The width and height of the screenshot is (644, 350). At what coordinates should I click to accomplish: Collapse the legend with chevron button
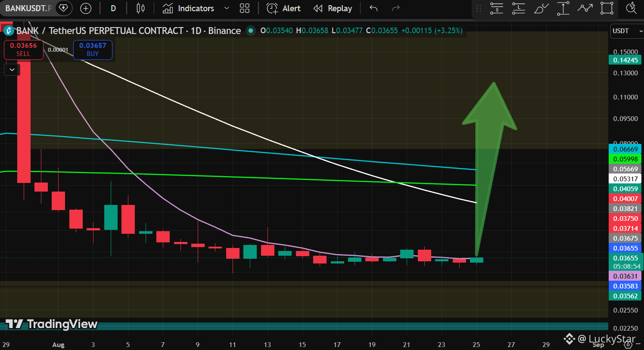12,69
